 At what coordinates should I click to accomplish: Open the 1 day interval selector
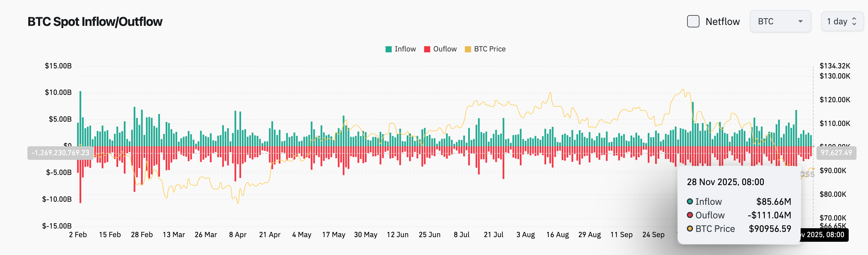pyautogui.click(x=841, y=21)
